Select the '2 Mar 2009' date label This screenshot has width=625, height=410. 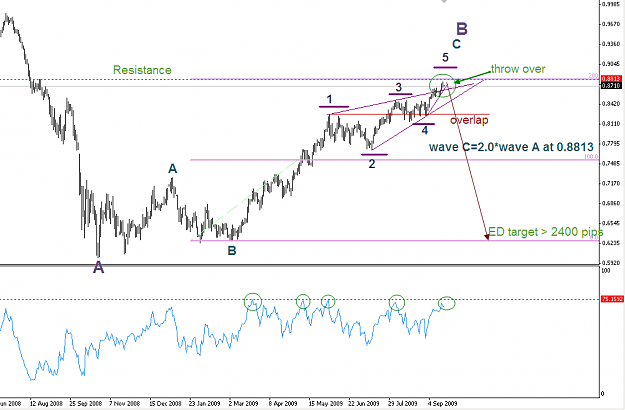click(244, 403)
